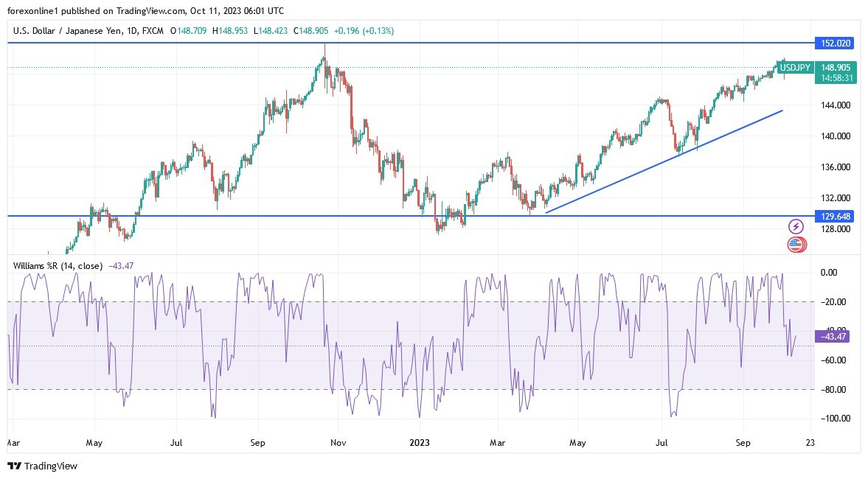Open the US flag economic calendar icon
This screenshot has width=868, height=479.
[x=796, y=244]
